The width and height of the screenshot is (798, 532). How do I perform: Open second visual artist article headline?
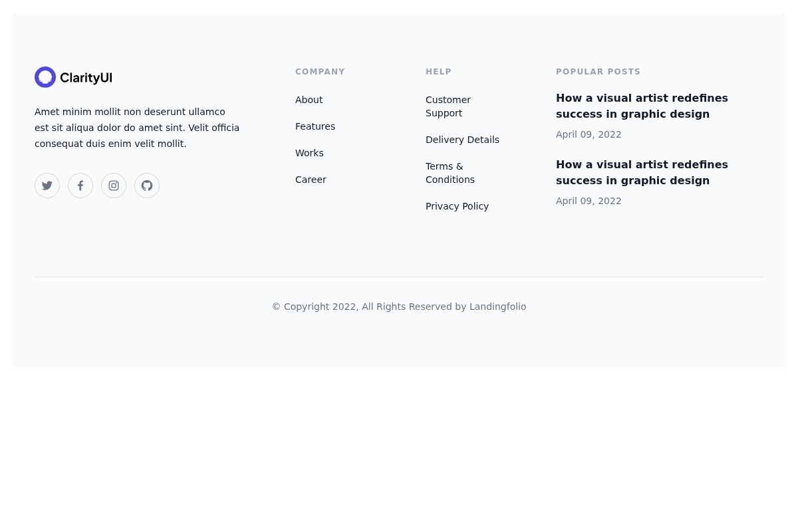click(642, 172)
